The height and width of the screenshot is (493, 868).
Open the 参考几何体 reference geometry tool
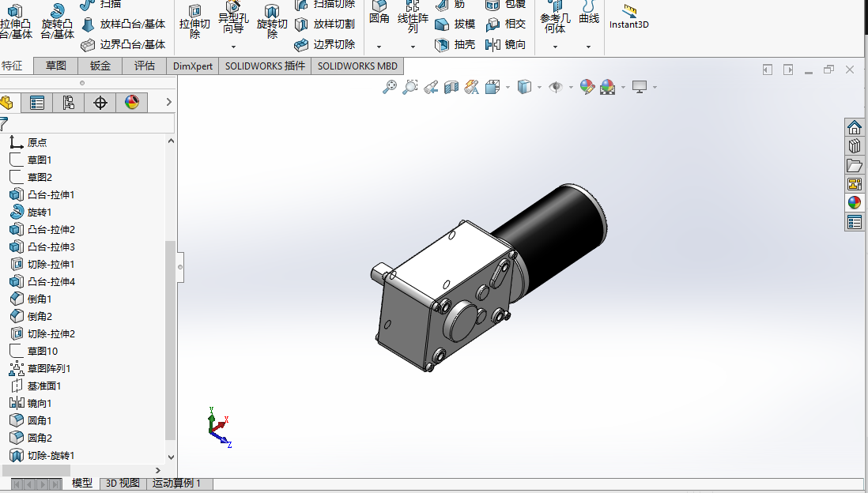(x=555, y=17)
